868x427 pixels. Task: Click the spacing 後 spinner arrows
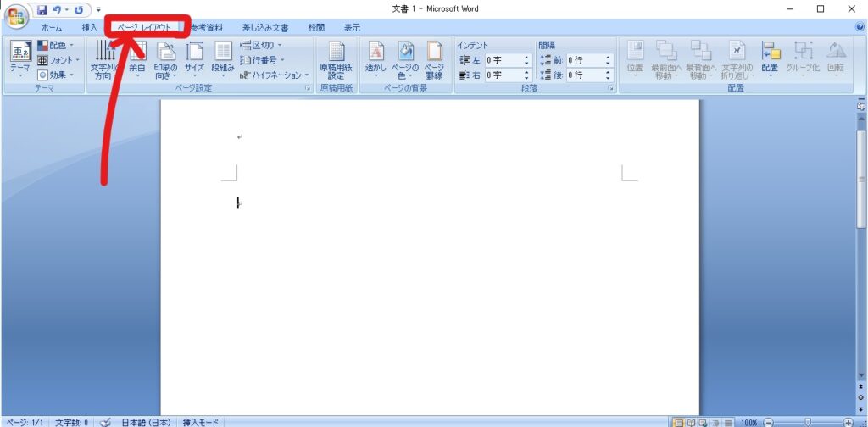click(x=609, y=75)
